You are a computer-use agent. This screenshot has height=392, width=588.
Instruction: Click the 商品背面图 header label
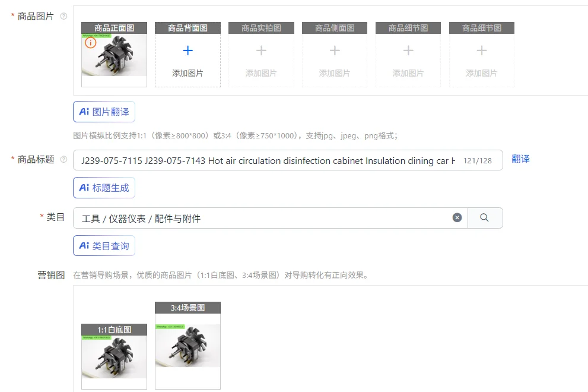[187, 28]
